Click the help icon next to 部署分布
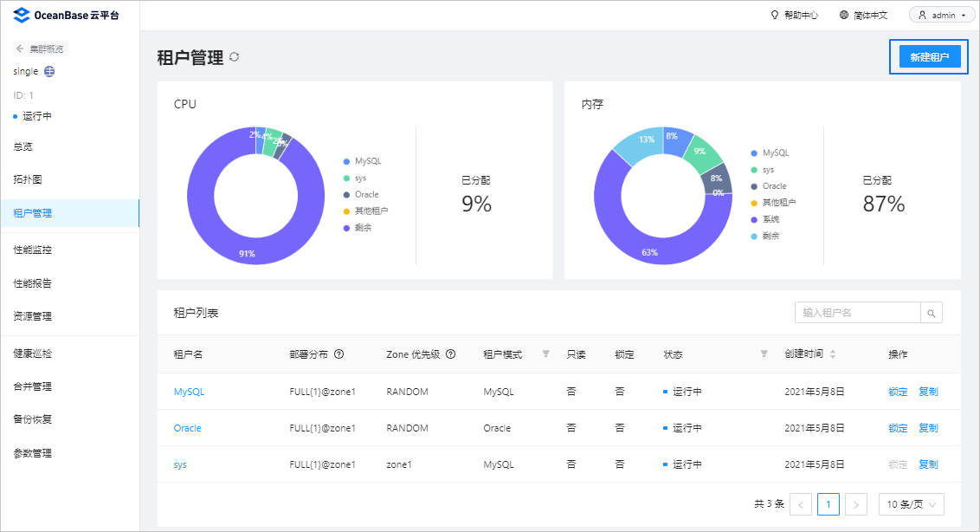Viewport: 980px width, 532px height. tap(338, 354)
